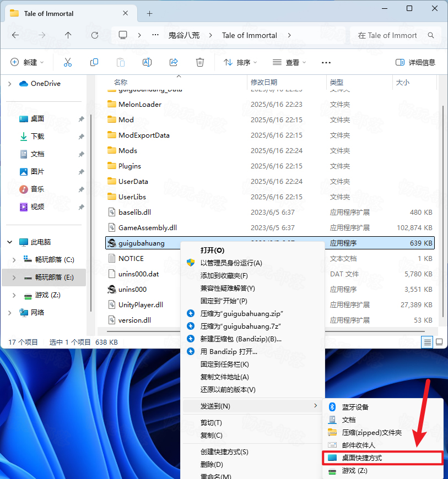Sort by 类型 column header
This screenshot has width=448, height=479.
(x=336, y=82)
